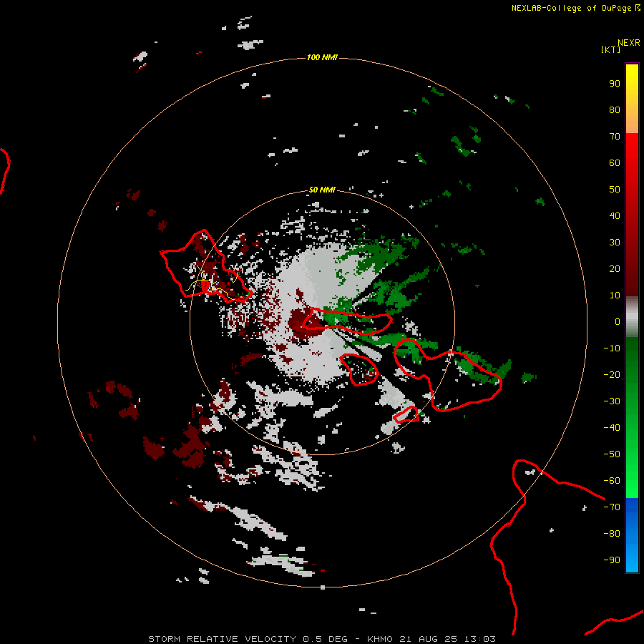
Task: Click the 50 NMI range ring label
Action: (x=322, y=190)
